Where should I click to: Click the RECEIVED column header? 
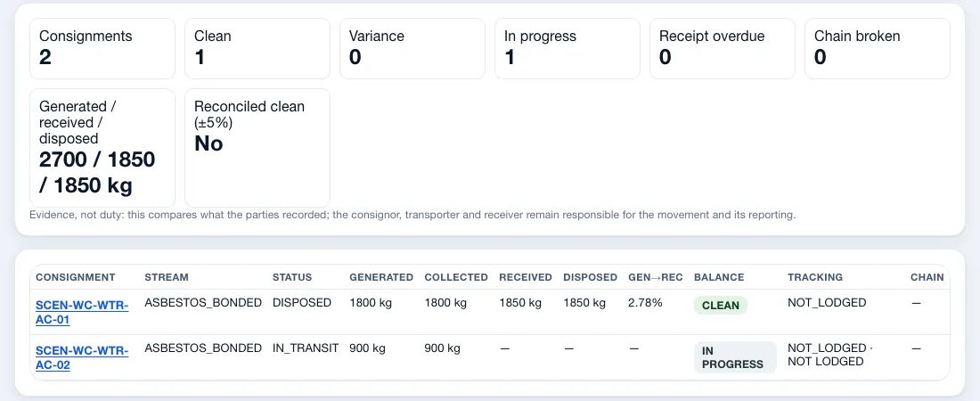tap(526, 277)
